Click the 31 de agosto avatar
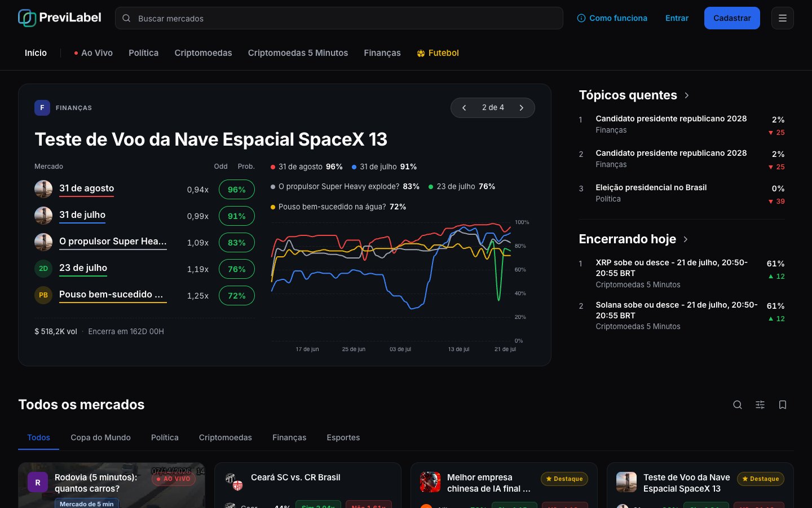Screen dimensions: 812x508 (x=43, y=189)
